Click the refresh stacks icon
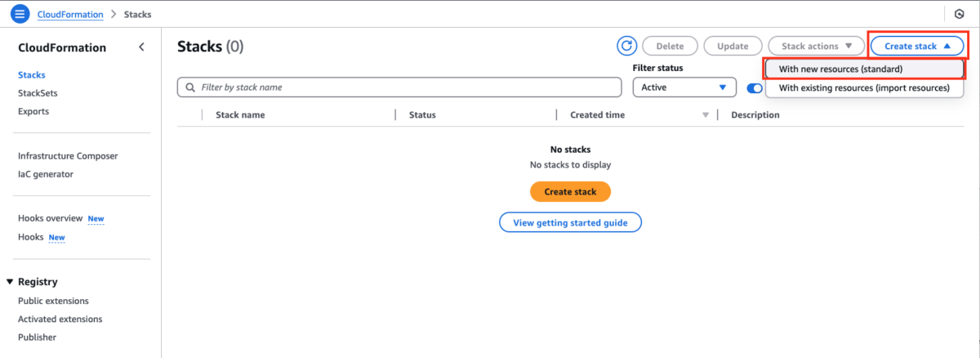This screenshot has width=980, height=358. [x=626, y=47]
